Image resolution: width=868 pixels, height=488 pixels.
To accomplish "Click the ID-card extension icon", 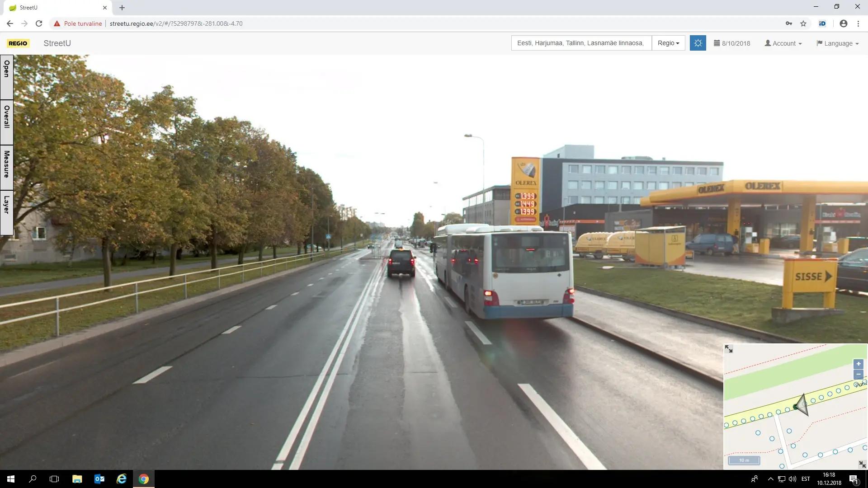I will 822,23.
